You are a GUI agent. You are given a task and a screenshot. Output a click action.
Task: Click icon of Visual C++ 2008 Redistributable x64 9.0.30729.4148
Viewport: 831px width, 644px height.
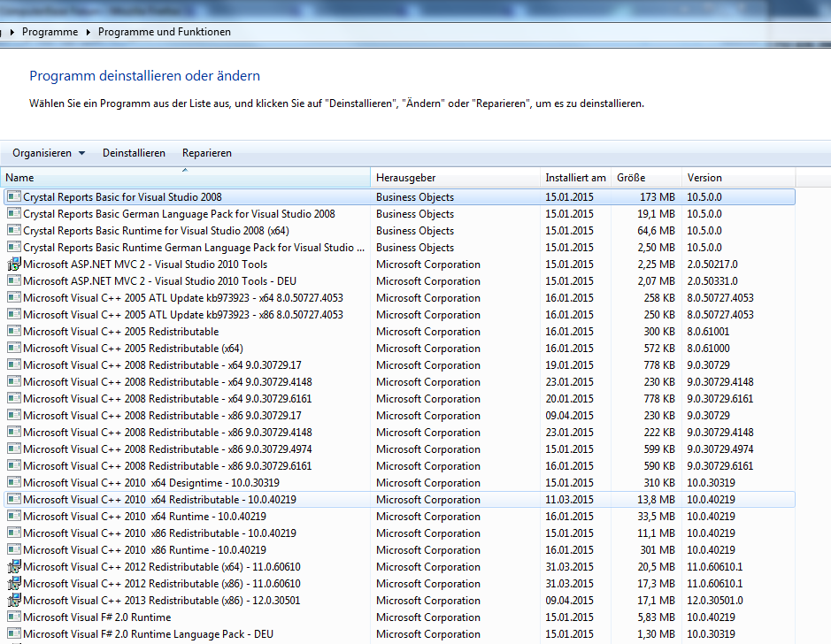click(x=14, y=382)
